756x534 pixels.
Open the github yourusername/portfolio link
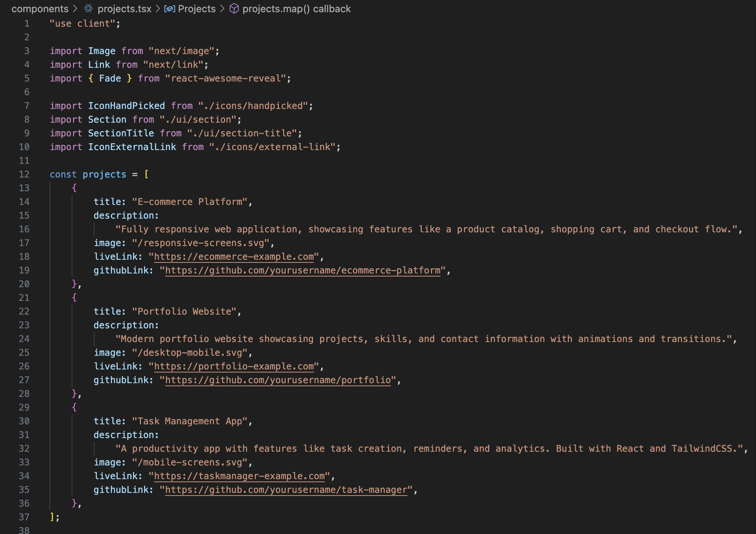(278, 380)
